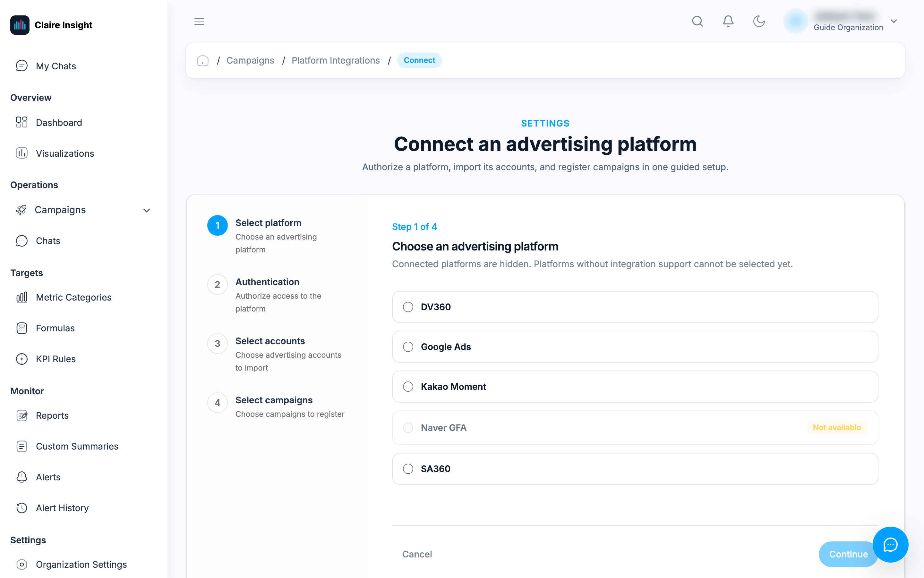Viewport: 924px width, 578px height.
Task: Click the user avatar circle
Action: pos(795,21)
